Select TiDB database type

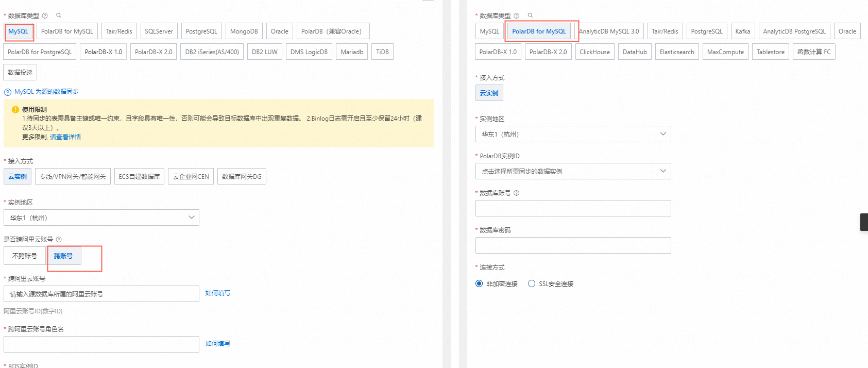(x=382, y=52)
